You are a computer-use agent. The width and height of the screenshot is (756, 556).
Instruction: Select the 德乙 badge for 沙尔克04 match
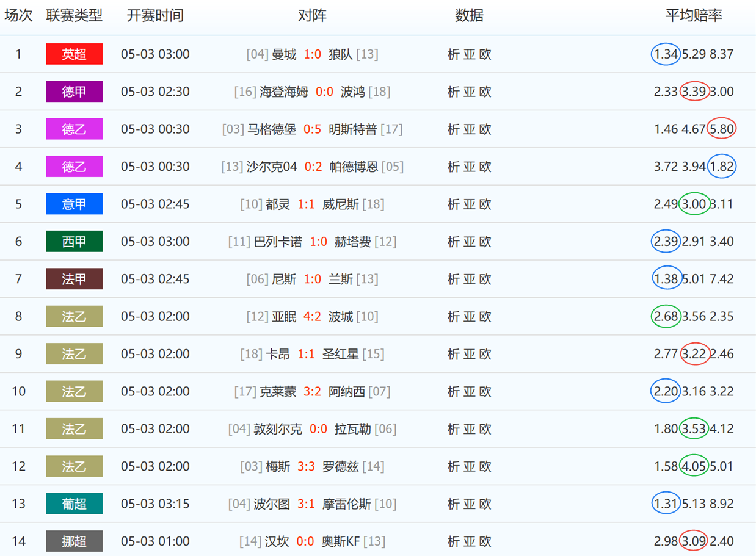point(74,167)
